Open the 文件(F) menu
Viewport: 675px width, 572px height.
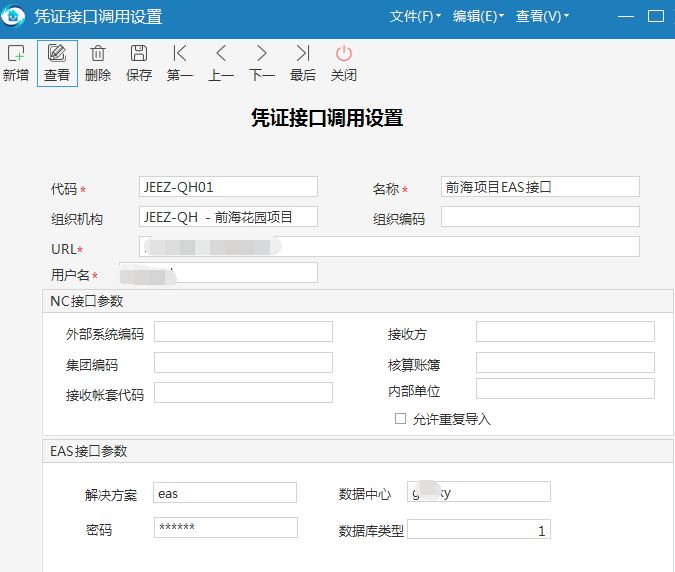point(415,16)
